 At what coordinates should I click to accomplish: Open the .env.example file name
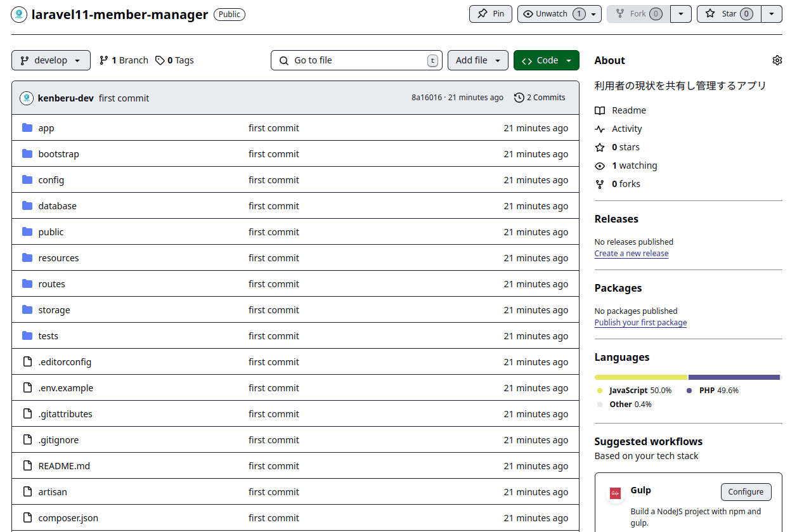(65, 387)
